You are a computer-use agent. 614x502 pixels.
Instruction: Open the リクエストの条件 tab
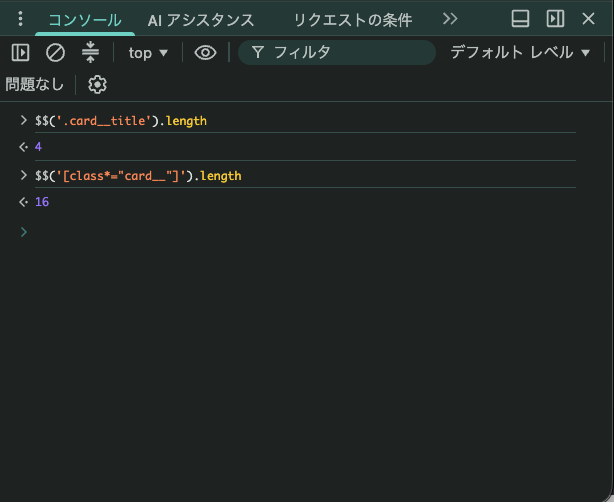coord(352,20)
